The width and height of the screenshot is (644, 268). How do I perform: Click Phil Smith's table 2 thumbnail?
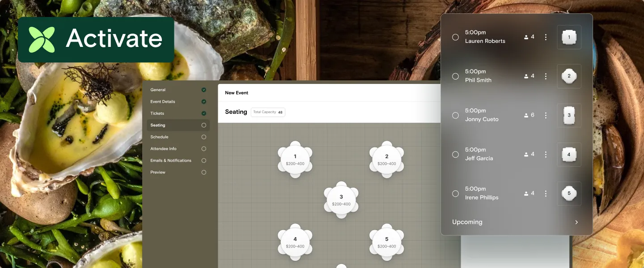tap(569, 76)
